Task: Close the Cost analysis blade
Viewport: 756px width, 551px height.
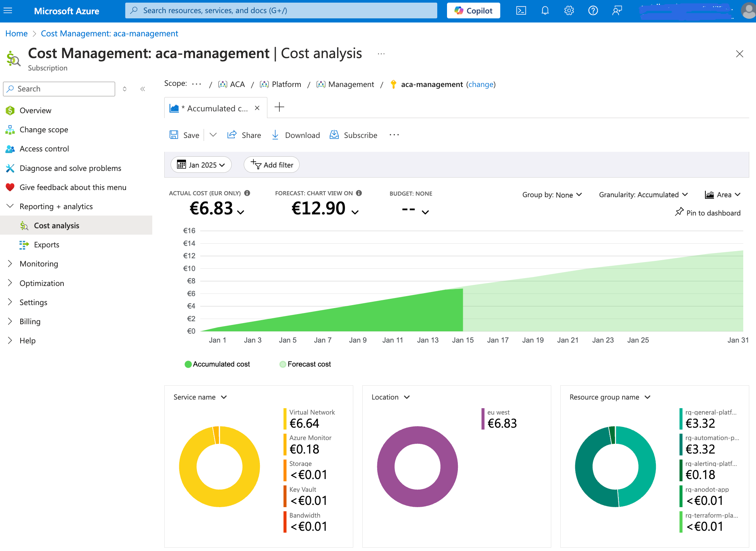Action: click(x=739, y=54)
